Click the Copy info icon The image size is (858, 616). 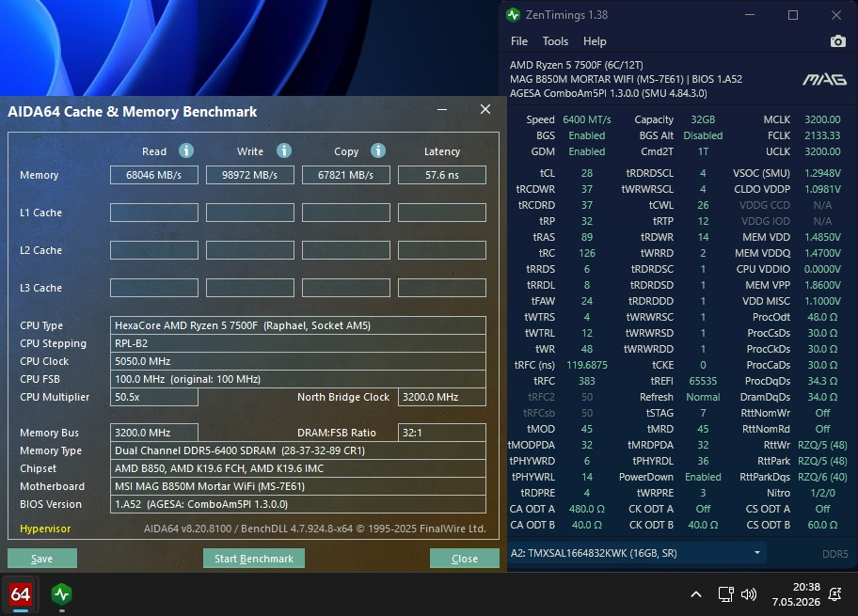(377, 150)
